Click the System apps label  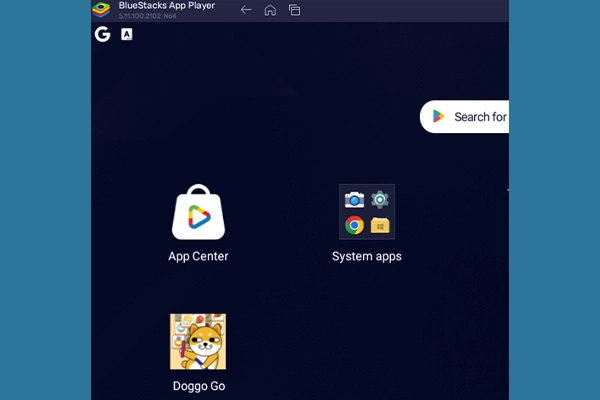pyautogui.click(x=367, y=256)
